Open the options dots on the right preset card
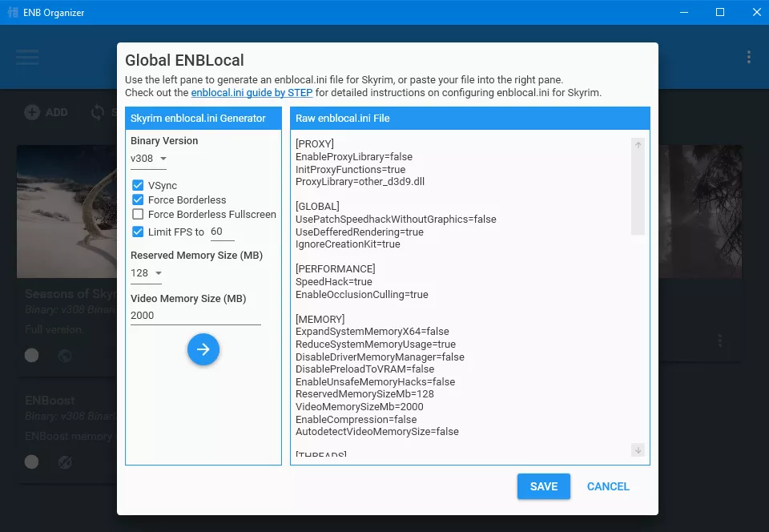Screen dimensions: 769x532 pyautogui.click(x=719, y=341)
